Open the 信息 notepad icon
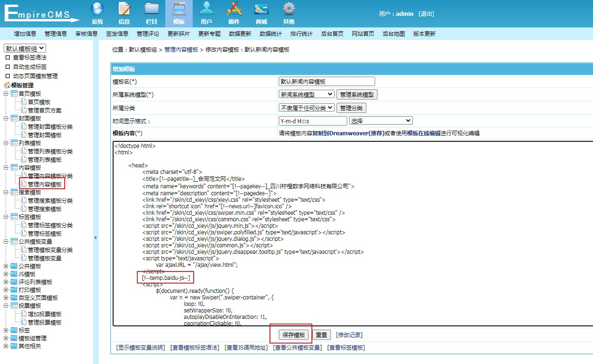Screen dimensions: 593x364 point(124,9)
